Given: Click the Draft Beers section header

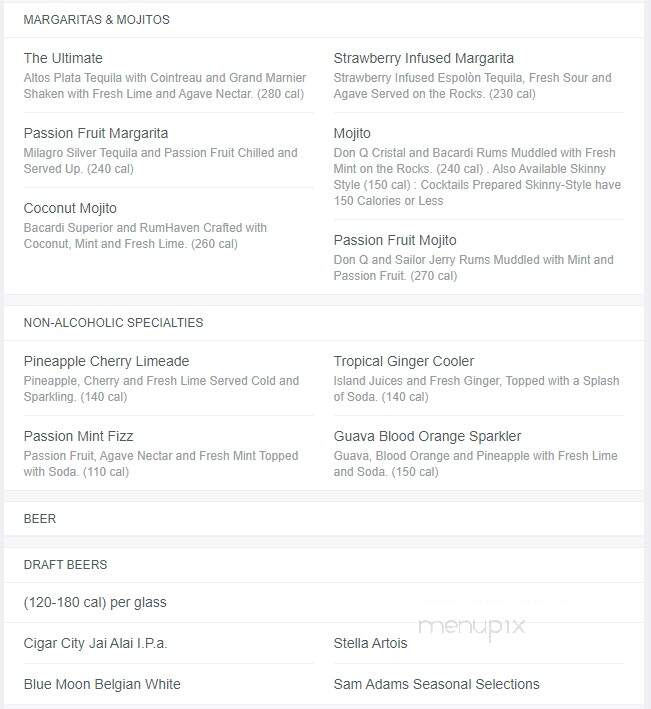Looking at the screenshot, I should click(x=66, y=565).
